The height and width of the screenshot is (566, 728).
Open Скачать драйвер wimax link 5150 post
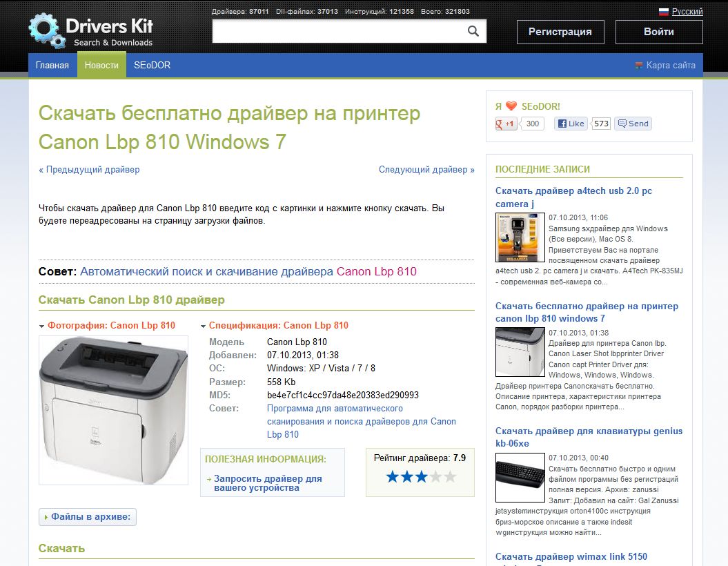click(571, 557)
